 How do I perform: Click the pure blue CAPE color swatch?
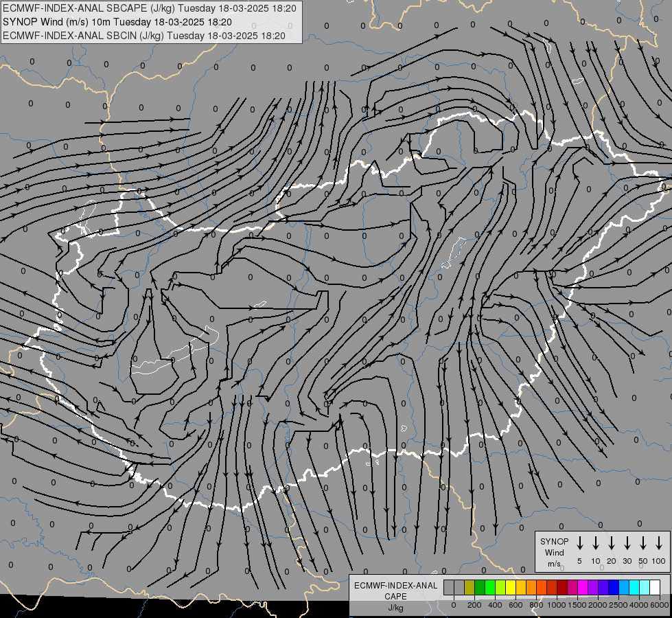click(614, 587)
